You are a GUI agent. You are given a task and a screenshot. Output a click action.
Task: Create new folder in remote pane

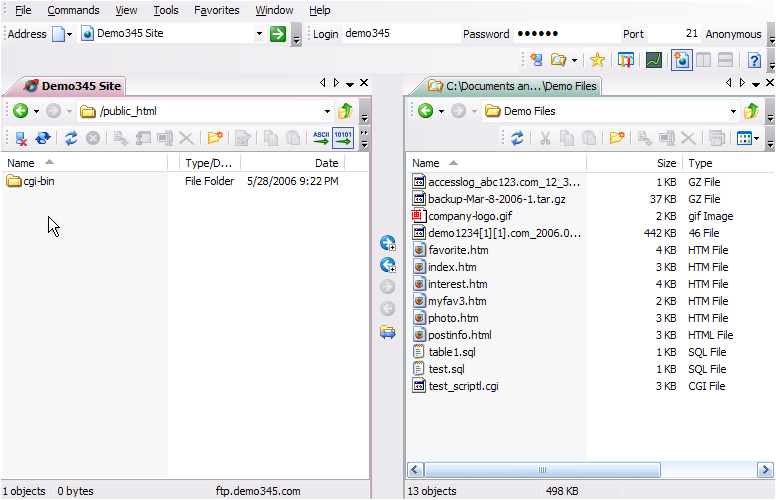[215, 138]
